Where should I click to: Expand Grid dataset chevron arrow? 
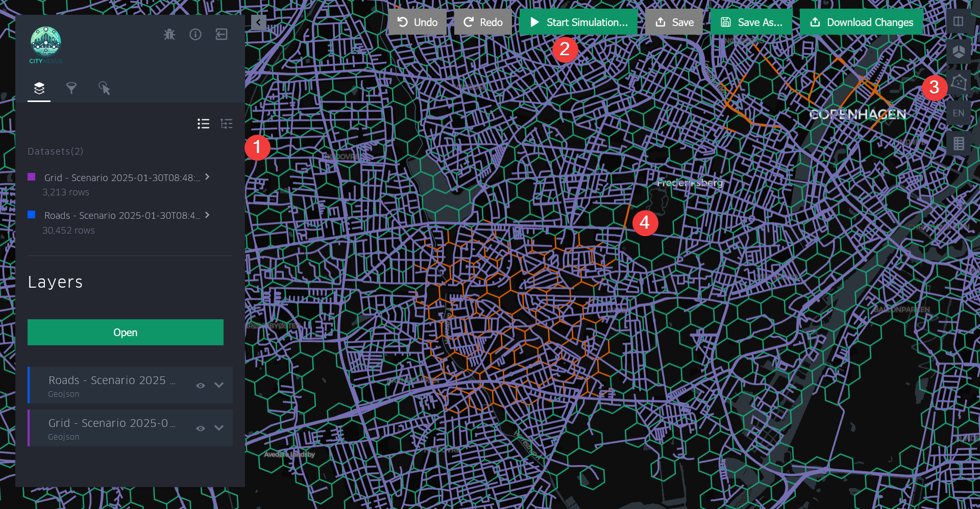207,176
